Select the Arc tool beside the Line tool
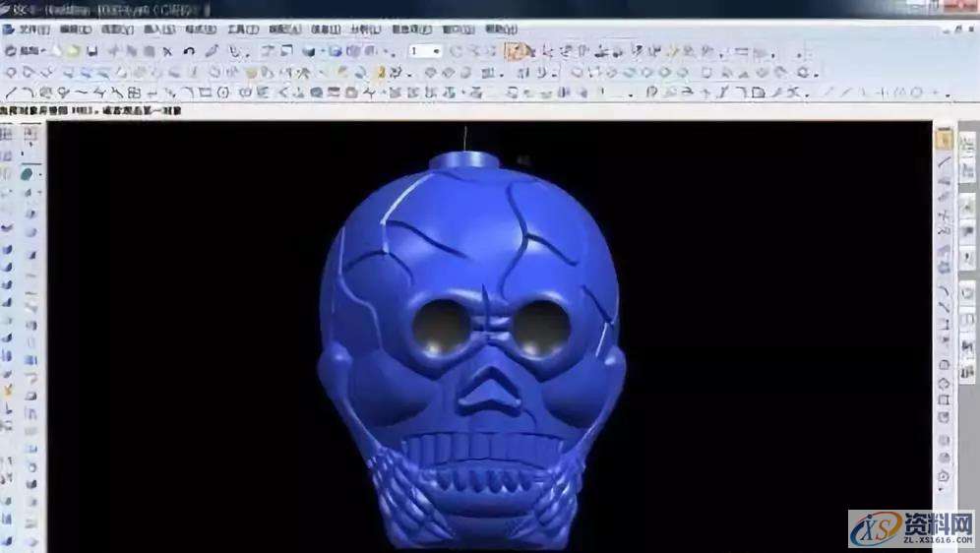This screenshot has height=553, width=980. pos(30,92)
